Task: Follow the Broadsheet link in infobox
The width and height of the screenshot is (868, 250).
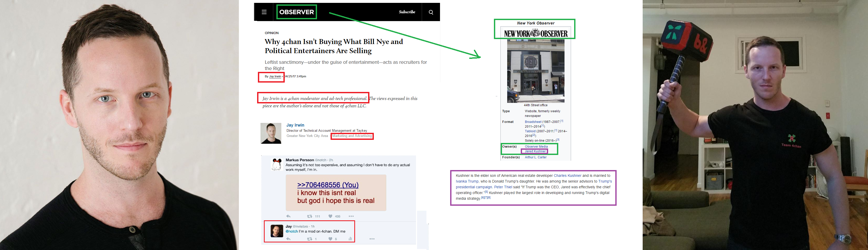Action: [x=533, y=122]
